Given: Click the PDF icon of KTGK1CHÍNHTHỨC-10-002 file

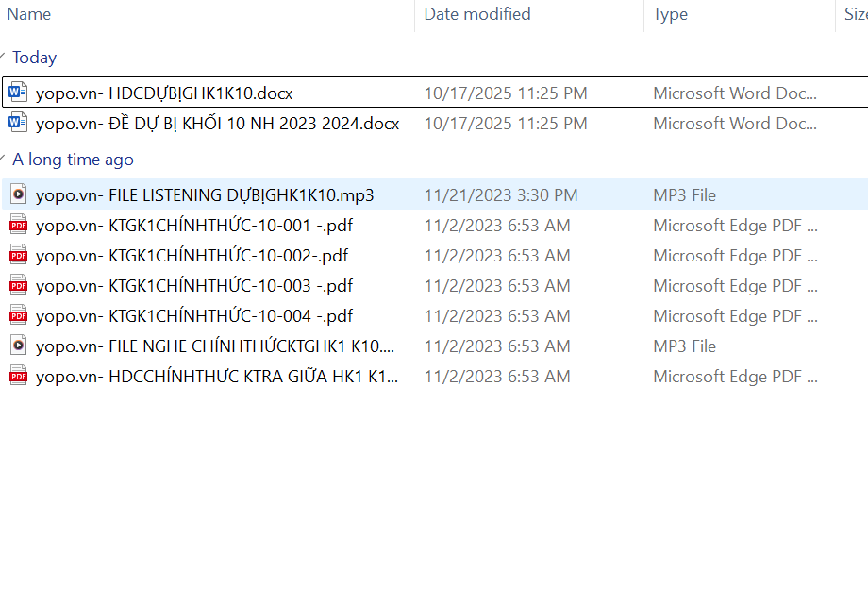Looking at the screenshot, I should tap(18, 255).
